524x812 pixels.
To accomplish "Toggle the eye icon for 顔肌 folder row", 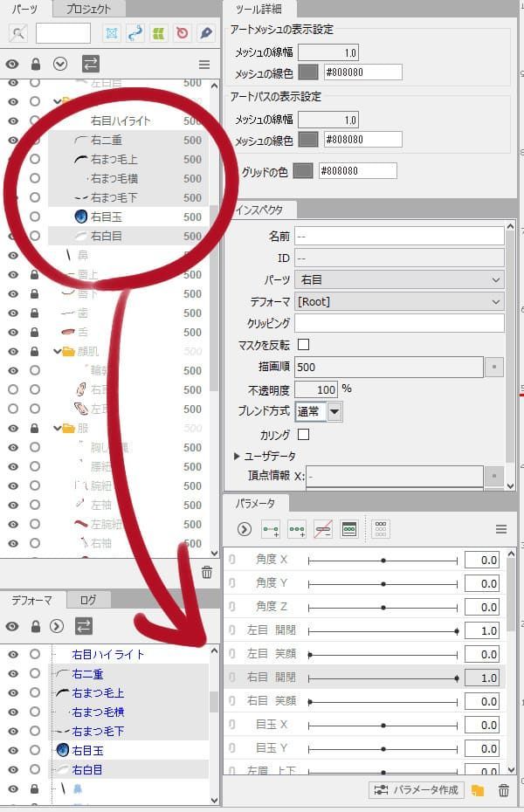I will coord(13,352).
